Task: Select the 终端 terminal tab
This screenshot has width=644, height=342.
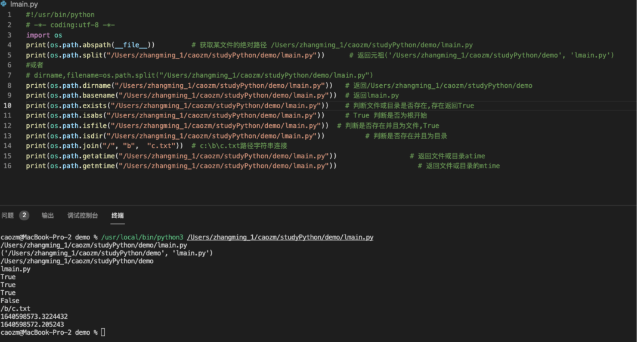Action: point(117,215)
